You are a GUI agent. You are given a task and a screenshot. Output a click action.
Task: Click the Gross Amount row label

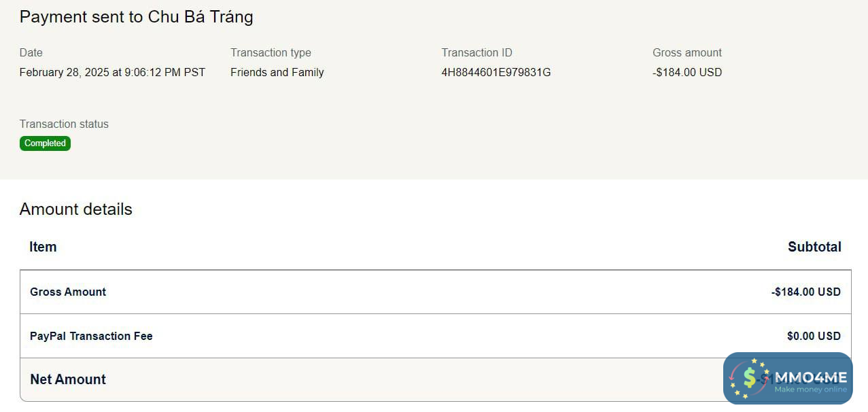coord(68,292)
